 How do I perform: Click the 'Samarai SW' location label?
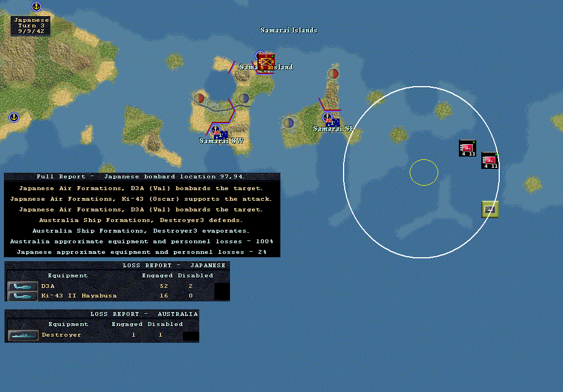click(222, 141)
